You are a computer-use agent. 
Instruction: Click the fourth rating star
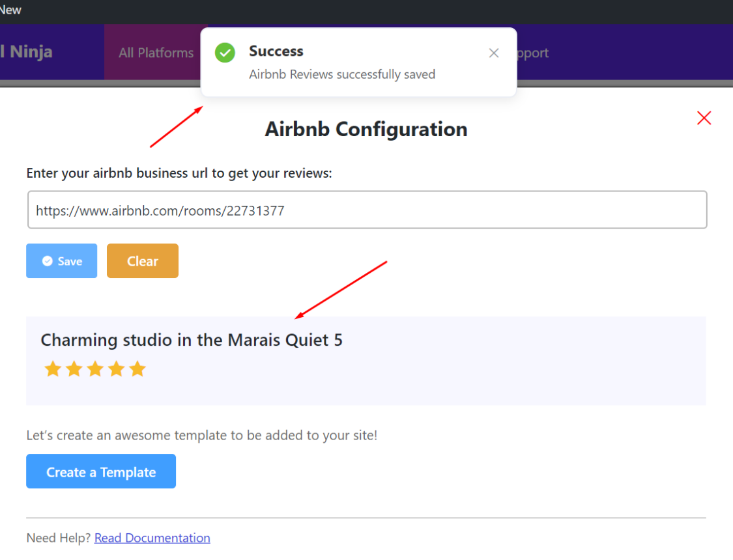116,370
